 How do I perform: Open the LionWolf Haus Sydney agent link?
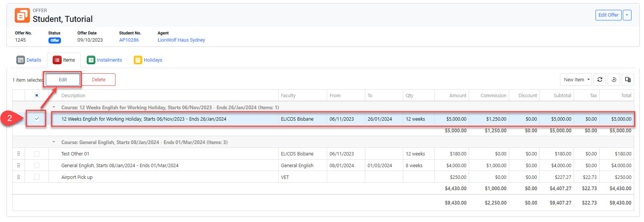[181, 40]
